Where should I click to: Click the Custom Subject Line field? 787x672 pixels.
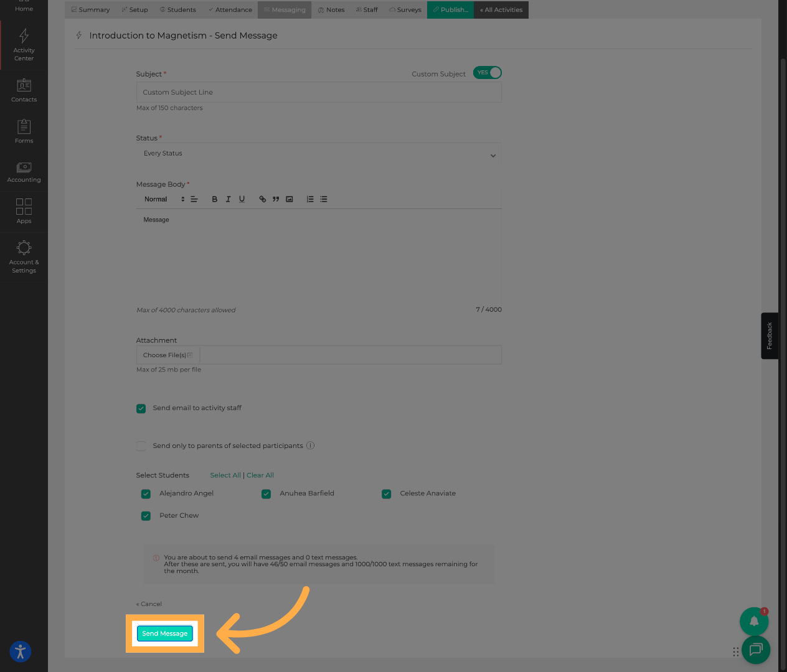click(318, 92)
